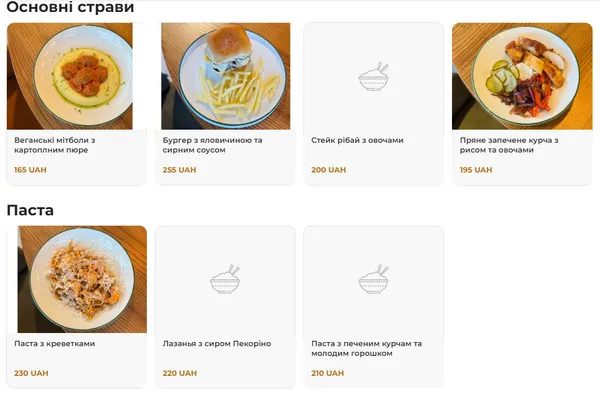
Task: Select the Бургер з яловичиною та сирним соусом title
Action: click(212, 145)
